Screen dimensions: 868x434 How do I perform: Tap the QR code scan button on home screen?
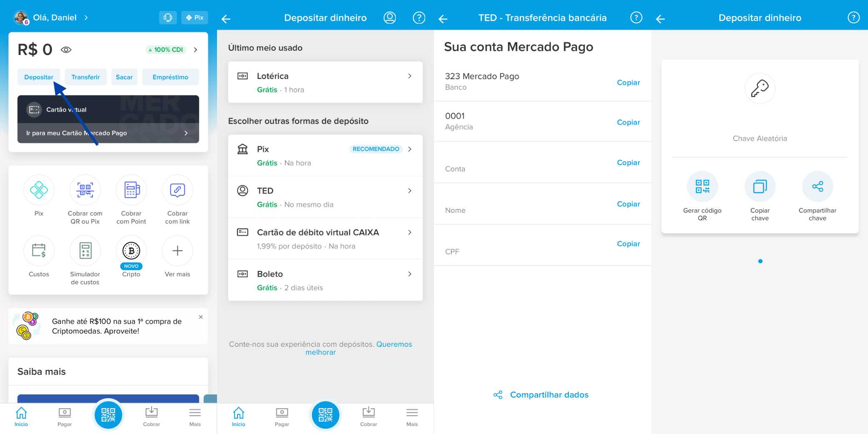point(108,415)
